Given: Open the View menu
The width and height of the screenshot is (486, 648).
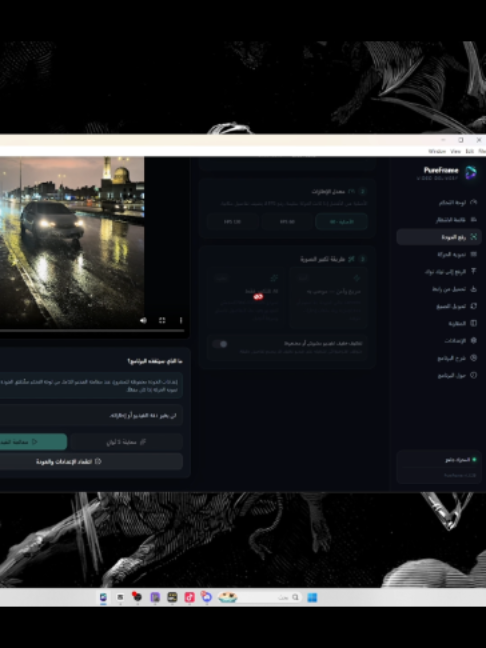Looking at the screenshot, I should (x=455, y=151).
